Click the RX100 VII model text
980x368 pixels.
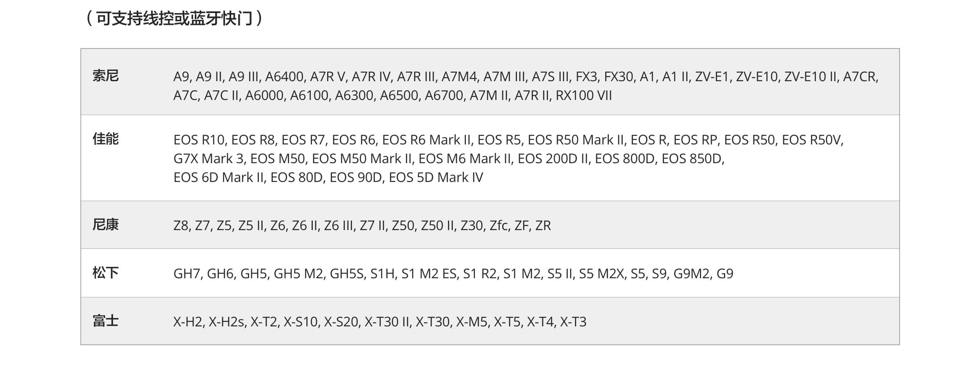(x=584, y=95)
